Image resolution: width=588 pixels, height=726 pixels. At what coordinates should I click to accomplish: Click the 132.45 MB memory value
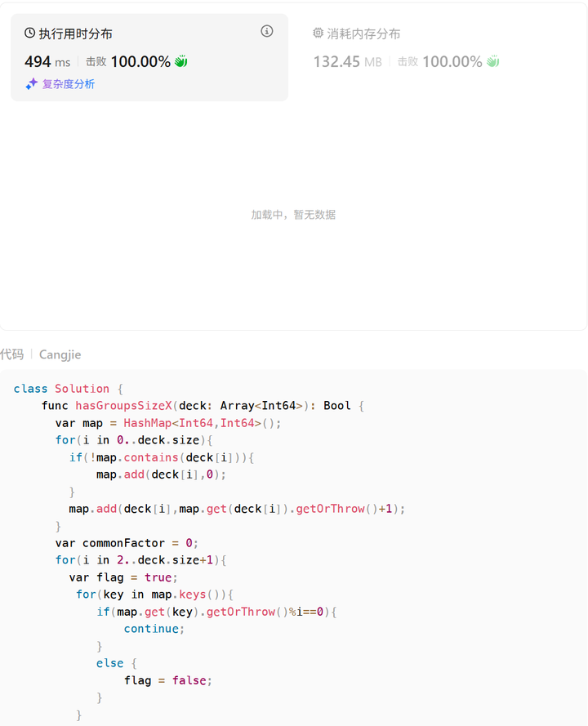348,61
